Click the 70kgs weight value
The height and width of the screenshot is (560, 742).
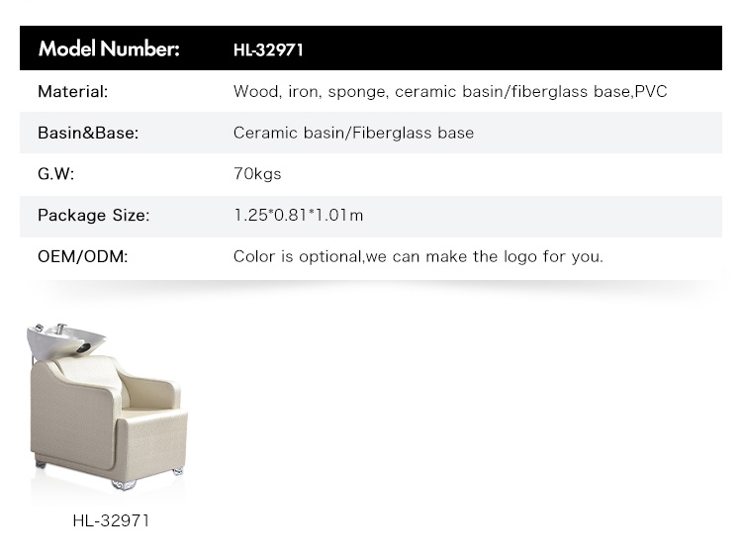pos(257,174)
